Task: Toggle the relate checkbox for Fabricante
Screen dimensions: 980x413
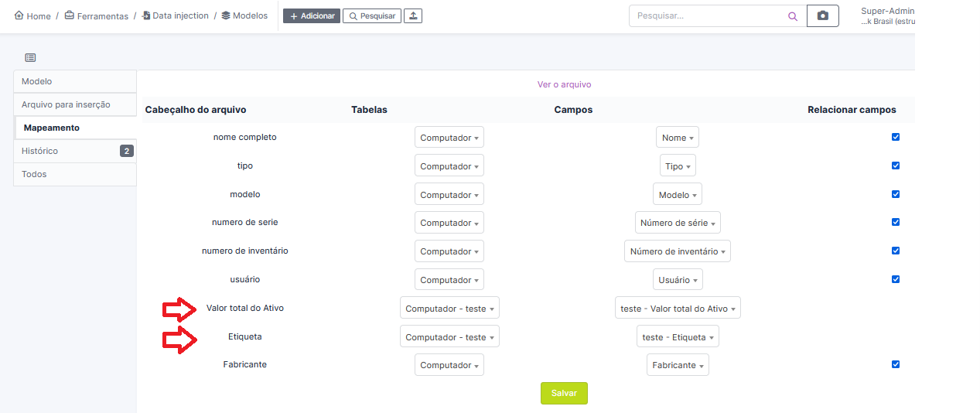Action: (x=896, y=364)
